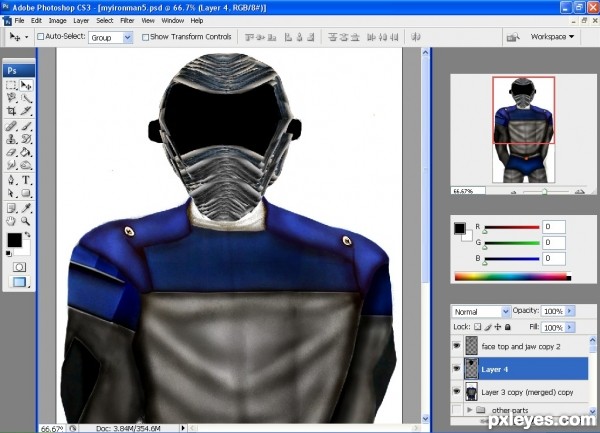Open the Select menu
This screenshot has height=433, width=600.
[x=104, y=21]
